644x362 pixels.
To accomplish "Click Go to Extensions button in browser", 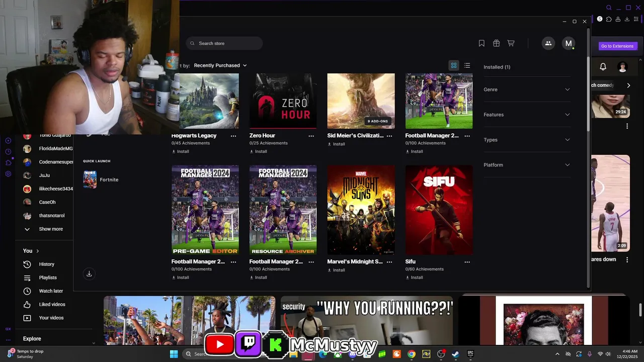I will click(x=617, y=46).
